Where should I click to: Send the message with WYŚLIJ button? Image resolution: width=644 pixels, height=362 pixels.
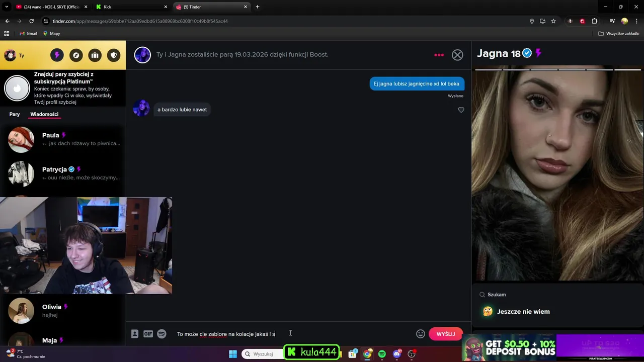(445, 334)
